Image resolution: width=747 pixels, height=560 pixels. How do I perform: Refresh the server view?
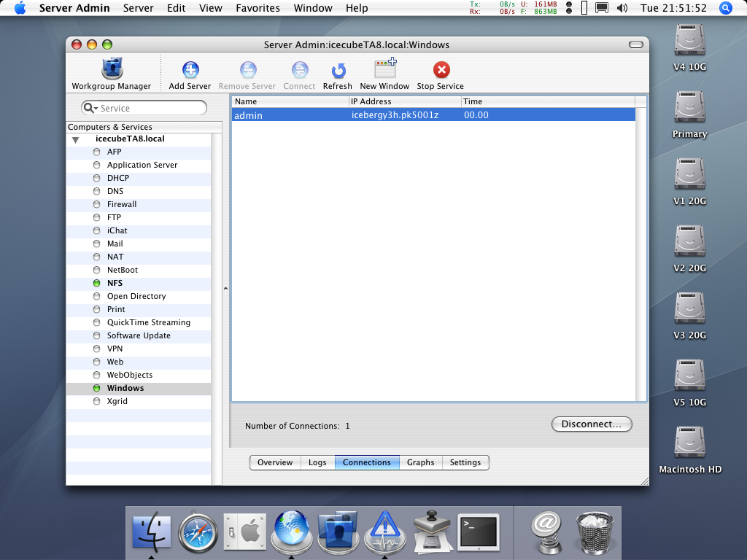(338, 71)
